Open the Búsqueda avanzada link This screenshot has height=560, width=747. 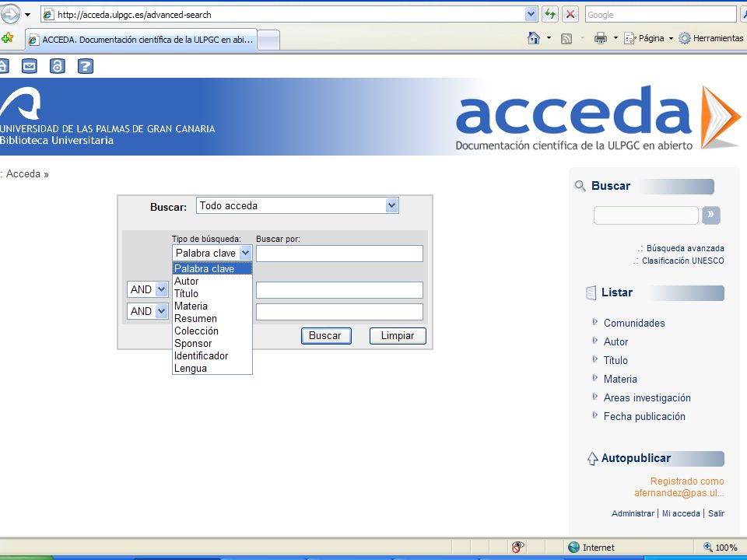click(685, 248)
